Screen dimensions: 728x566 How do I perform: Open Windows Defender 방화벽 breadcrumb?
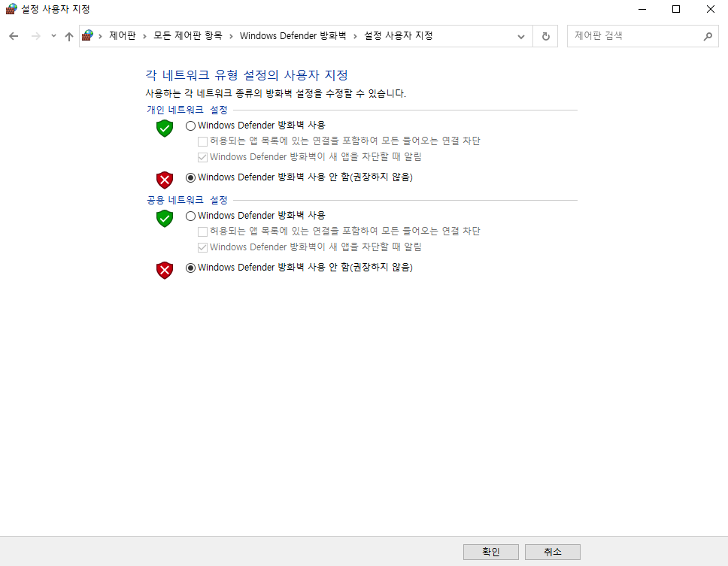click(x=293, y=36)
